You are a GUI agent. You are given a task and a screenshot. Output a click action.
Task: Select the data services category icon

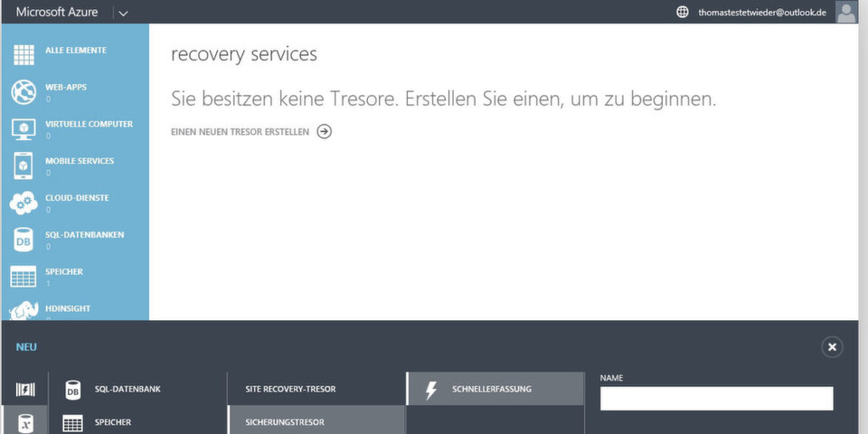pyautogui.click(x=25, y=423)
